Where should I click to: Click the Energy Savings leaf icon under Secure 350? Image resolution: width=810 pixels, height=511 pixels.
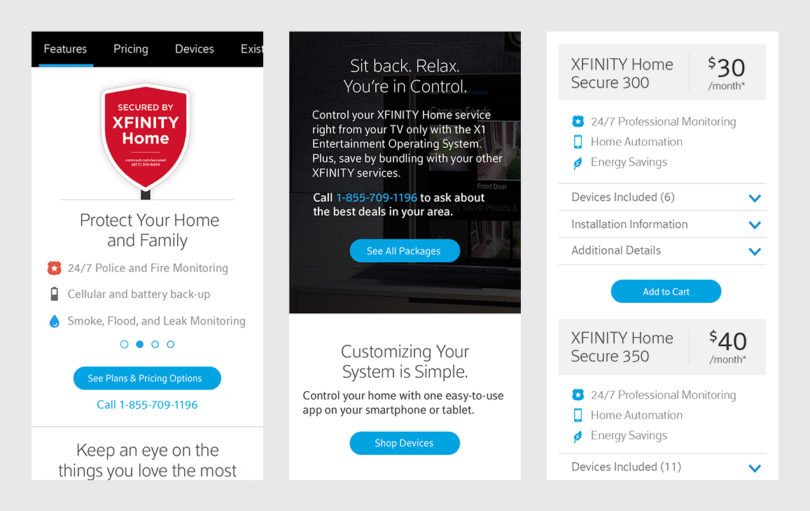pyautogui.click(x=578, y=436)
